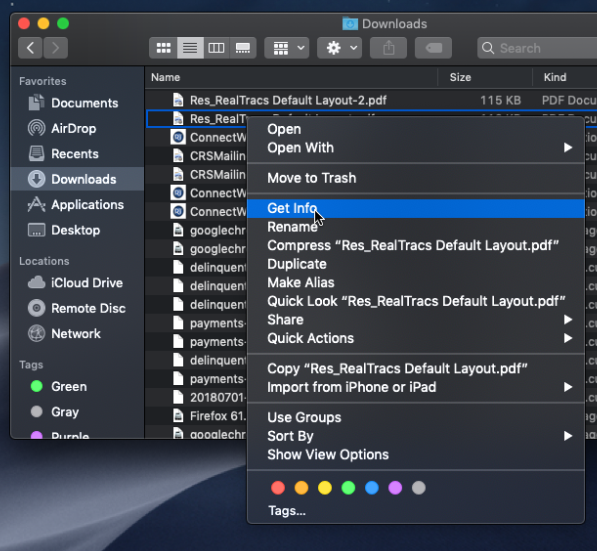The image size is (597, 551).
Task: Sort by the Size column header
Action: pyautogui.click(x=485, y=77)
